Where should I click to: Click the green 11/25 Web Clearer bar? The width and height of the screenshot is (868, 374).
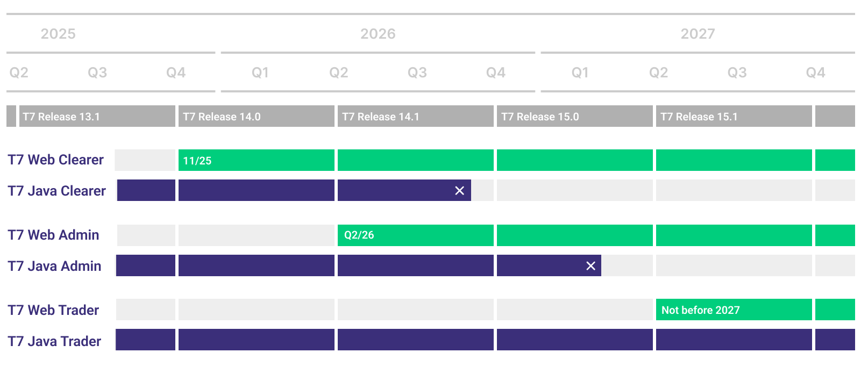[256, 160]
